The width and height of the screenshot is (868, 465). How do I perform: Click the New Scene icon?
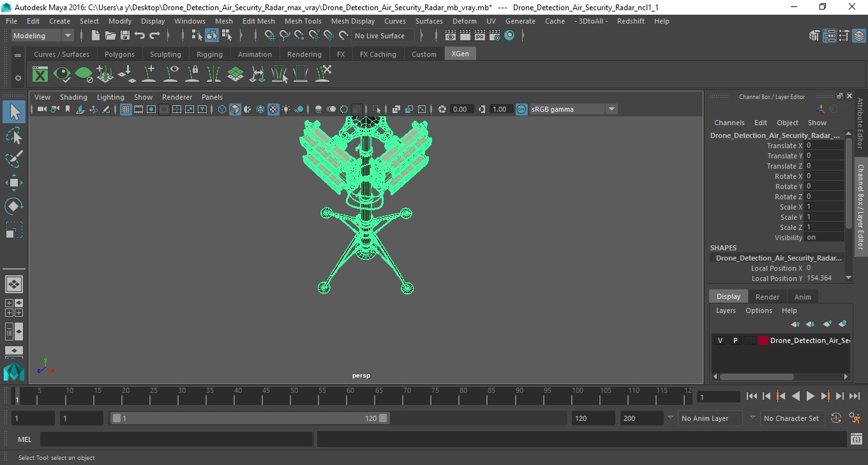click(96, 36)
